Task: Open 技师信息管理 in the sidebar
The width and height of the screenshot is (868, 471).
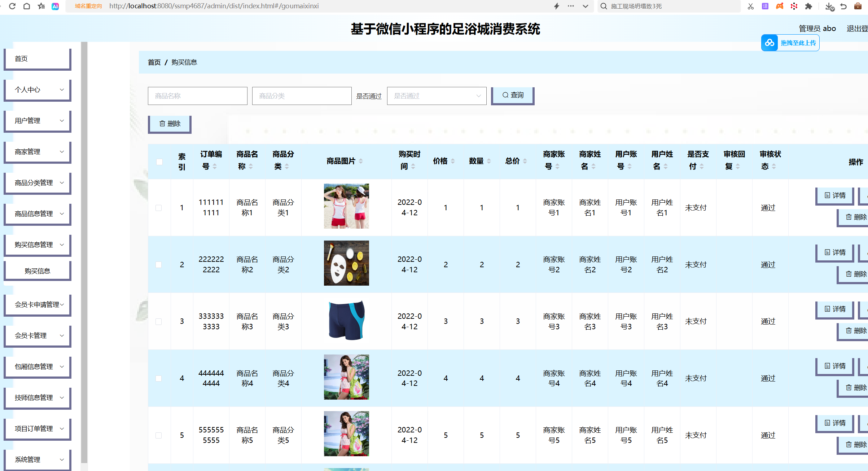Action: point(38,398)
